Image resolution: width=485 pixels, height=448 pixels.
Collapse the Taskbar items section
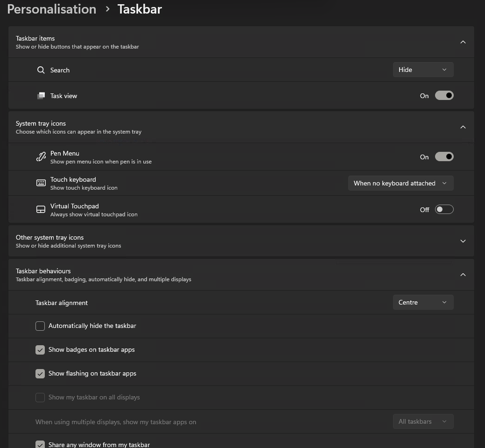463,42
